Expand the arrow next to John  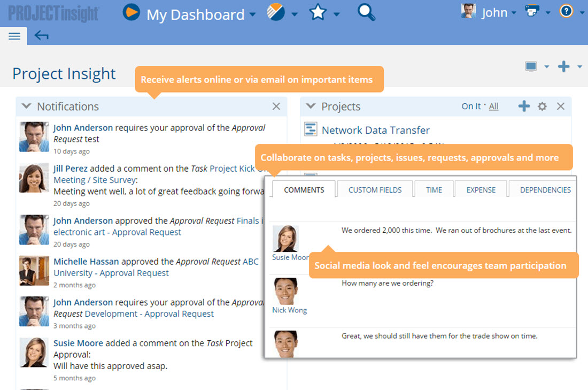coord(514,13)
